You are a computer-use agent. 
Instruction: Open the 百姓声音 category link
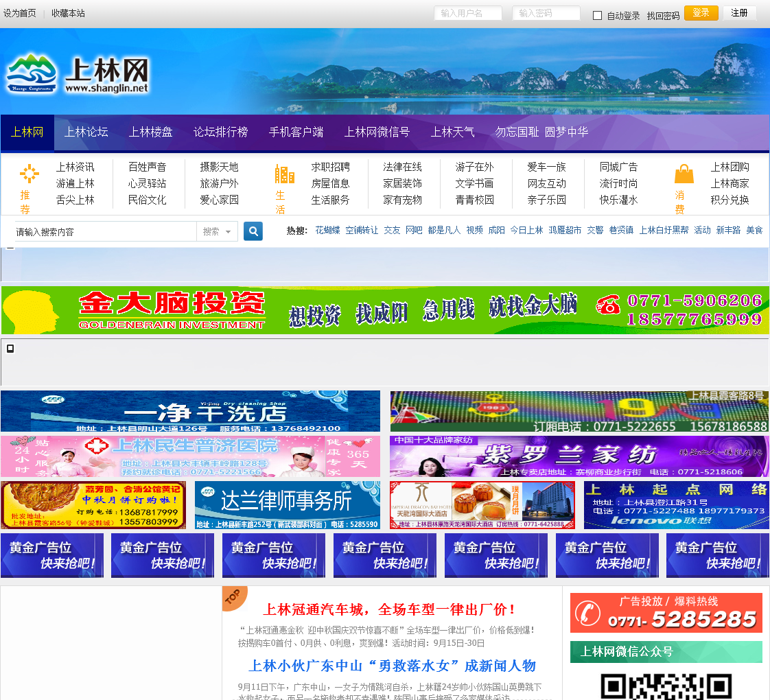pyautogui.click(x=148, y=167)
